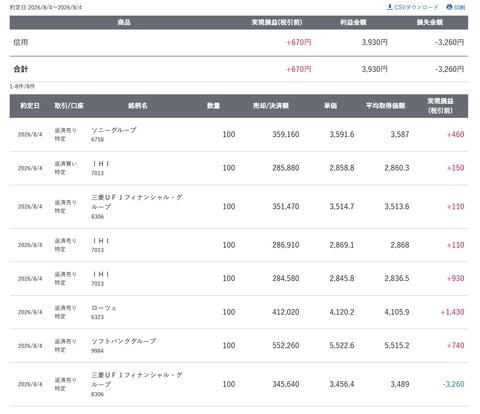480x414 pixels.
Task: Select the ローツェ stock name
Action: click(104, 308)
